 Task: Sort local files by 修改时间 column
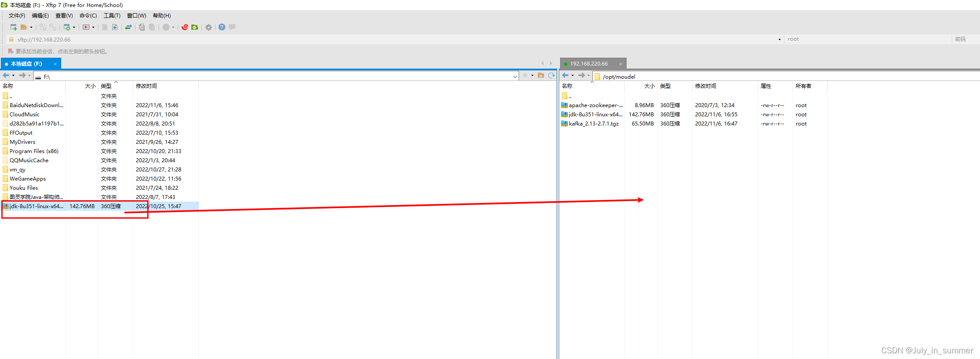pos(166,86)
